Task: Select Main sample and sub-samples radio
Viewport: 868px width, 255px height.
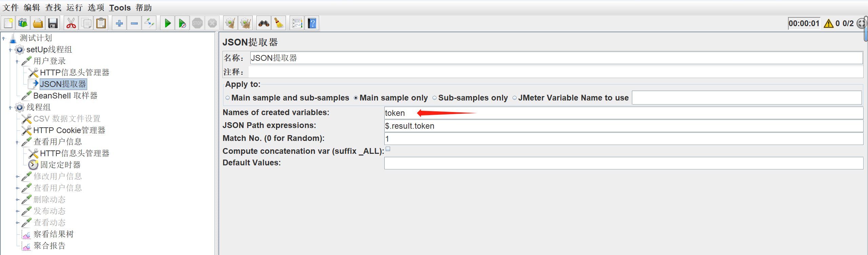Action: (228, 98)
